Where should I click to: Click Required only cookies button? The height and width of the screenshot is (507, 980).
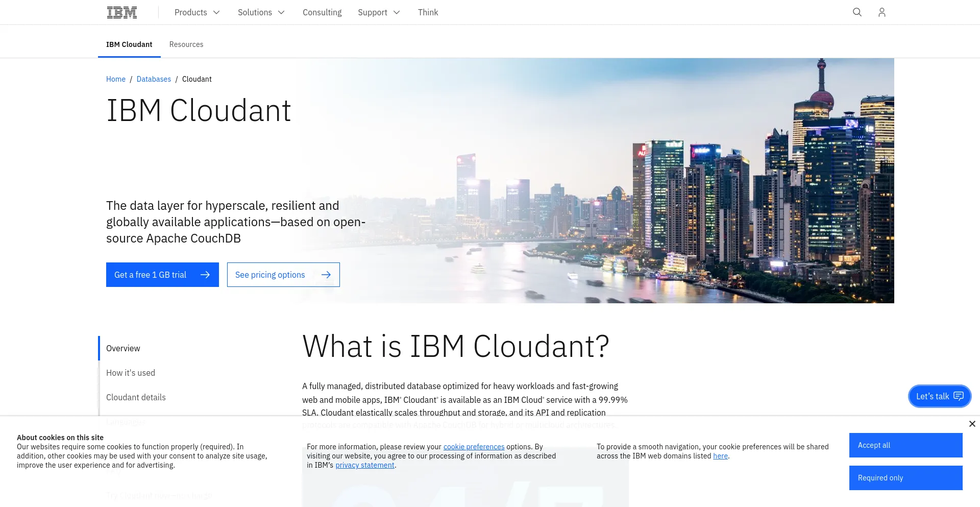[x=905, y=478]
